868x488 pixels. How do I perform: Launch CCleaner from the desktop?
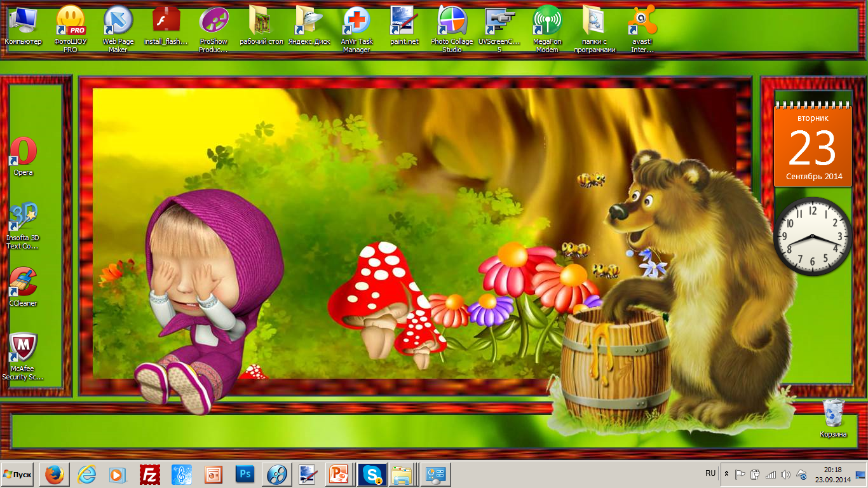(23, 283)
